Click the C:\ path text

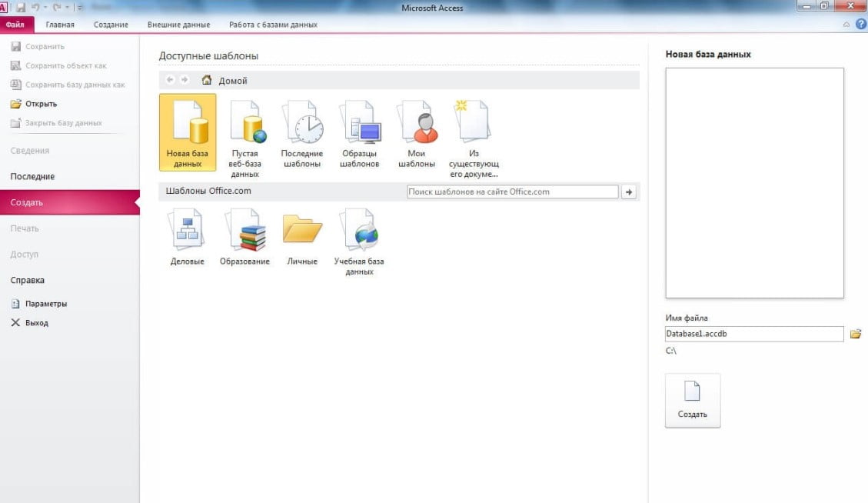point(671,351)
